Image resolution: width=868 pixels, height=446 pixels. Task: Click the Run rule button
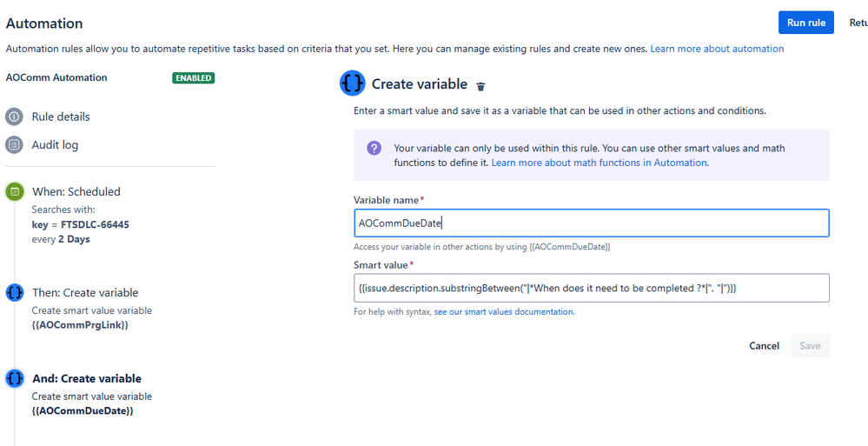click(806, 23)
